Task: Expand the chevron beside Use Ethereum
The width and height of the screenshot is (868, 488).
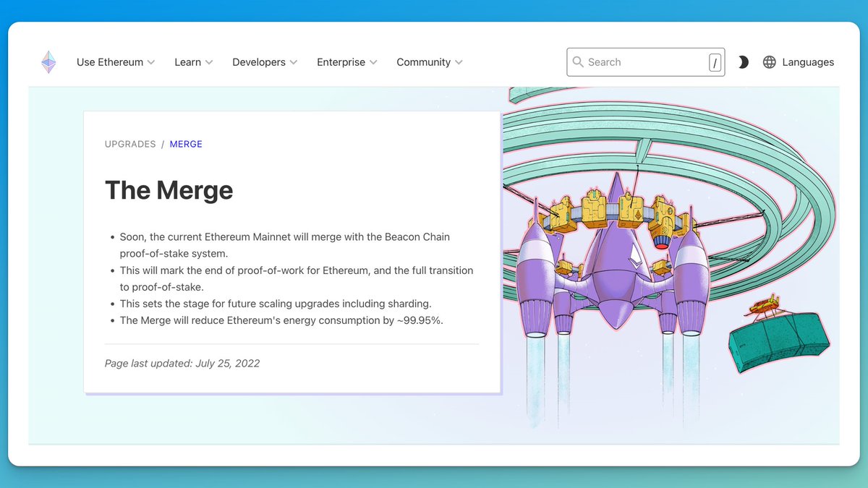Action: pos(151,63)
